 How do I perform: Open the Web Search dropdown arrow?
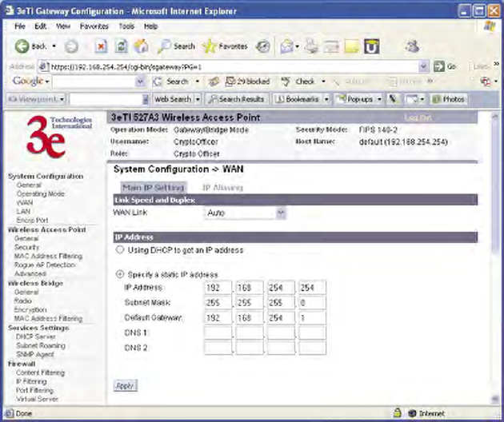pos(198,99)
